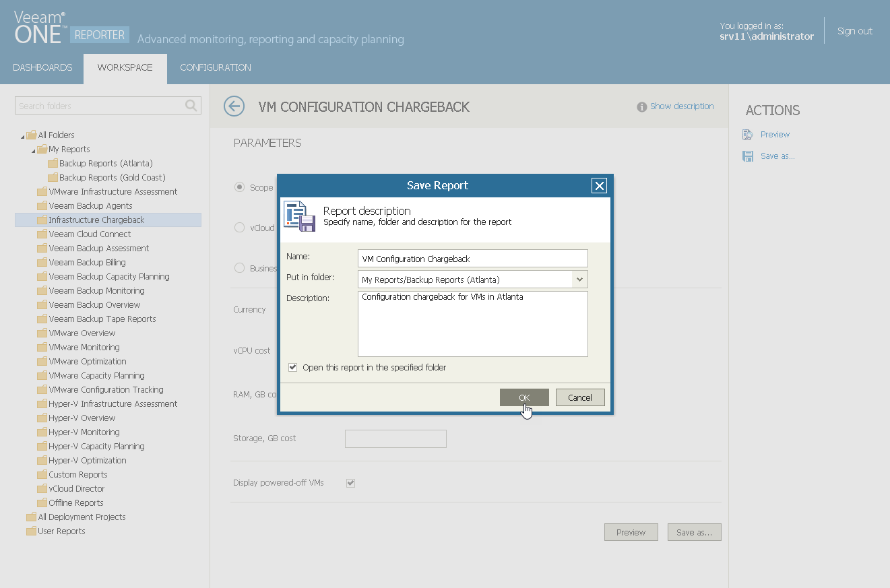The height and width of the screenshot is (588, 890).
Task: Click the report Name input field
Action: tap(473, 259)
